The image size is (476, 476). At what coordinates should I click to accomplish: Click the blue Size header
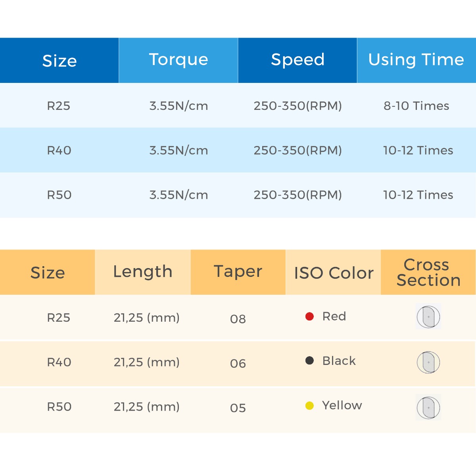[x=59, y=61]
